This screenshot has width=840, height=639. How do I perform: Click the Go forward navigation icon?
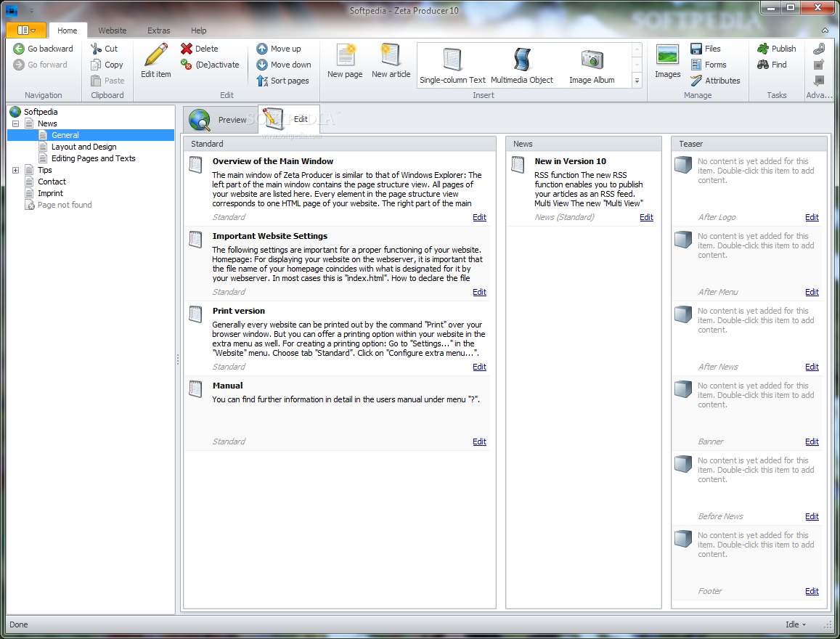(x=19, y=65)
